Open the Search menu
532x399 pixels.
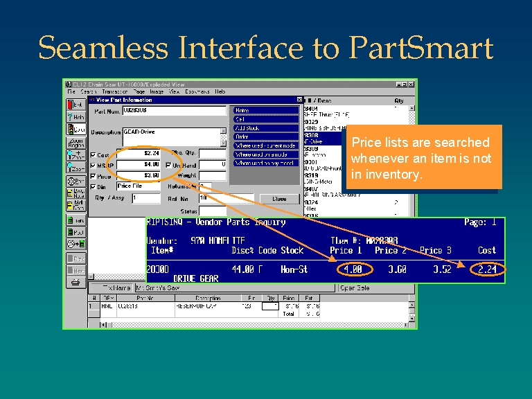click(x=89, y=91)
